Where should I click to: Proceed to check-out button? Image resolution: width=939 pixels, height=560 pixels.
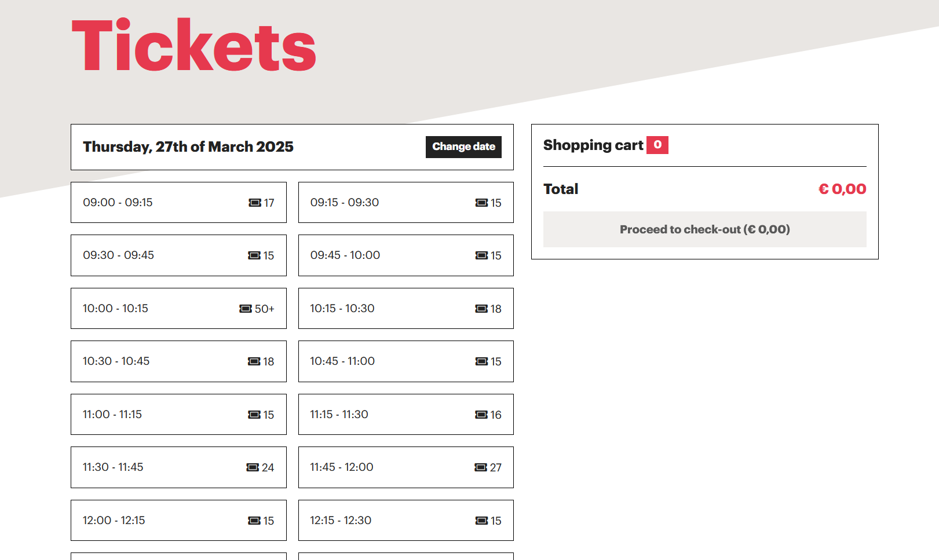point(704,229)
